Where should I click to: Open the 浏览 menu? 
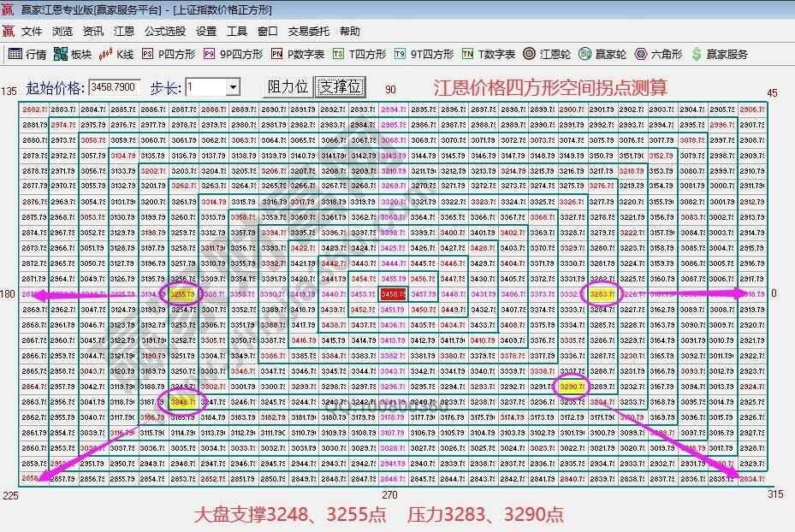coord(62,32)
